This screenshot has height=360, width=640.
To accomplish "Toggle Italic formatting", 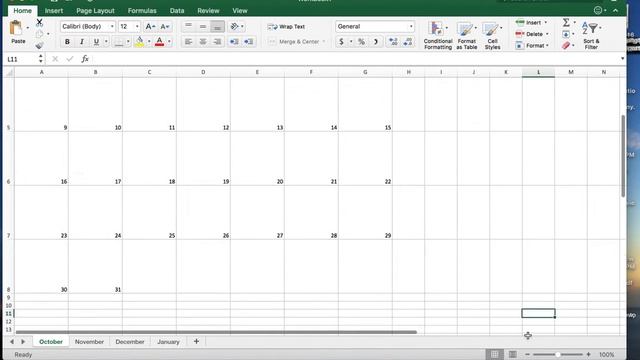I will pos(82,42).
